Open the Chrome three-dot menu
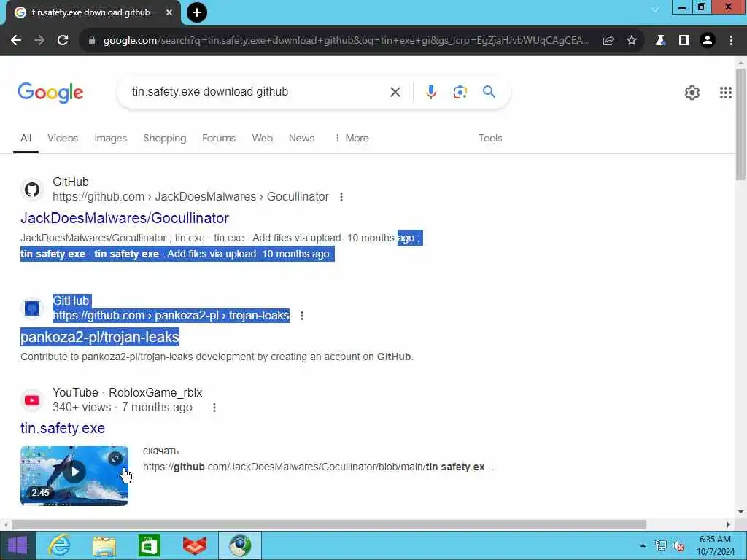 pyautogui.click(x=731, y=41)
